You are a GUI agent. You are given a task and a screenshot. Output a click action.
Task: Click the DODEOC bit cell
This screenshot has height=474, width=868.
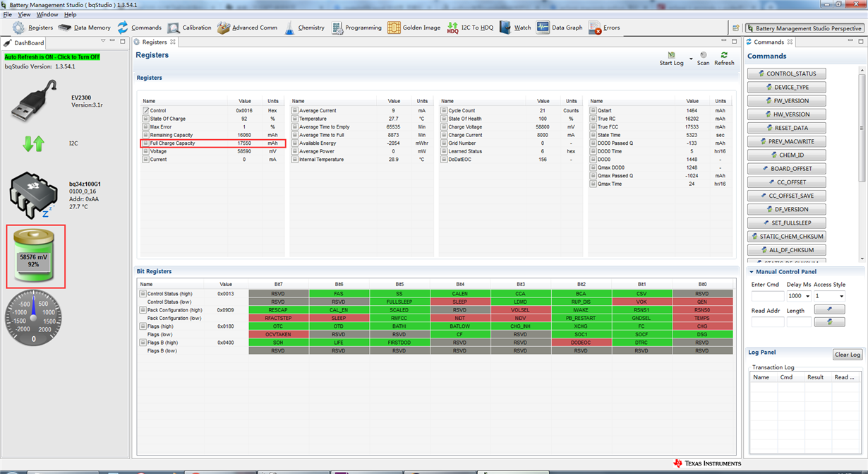pyautogui.click(x=581, y=342)
